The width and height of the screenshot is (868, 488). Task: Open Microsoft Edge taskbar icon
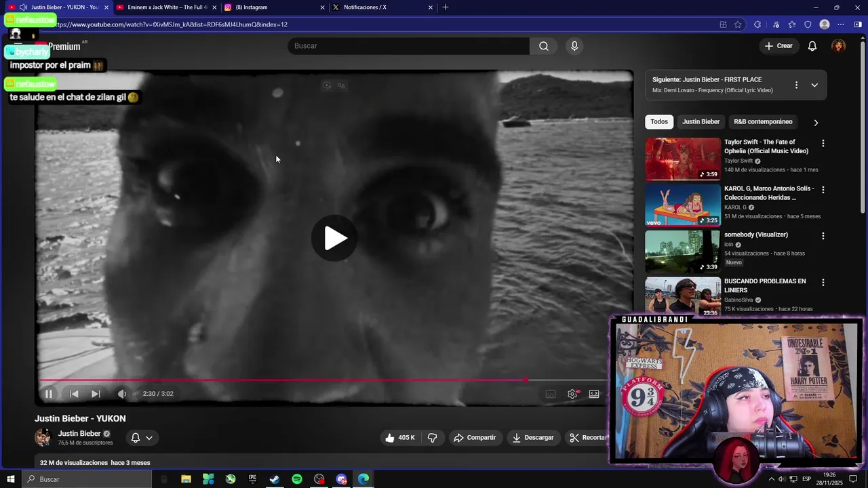(x=363, y=479)
